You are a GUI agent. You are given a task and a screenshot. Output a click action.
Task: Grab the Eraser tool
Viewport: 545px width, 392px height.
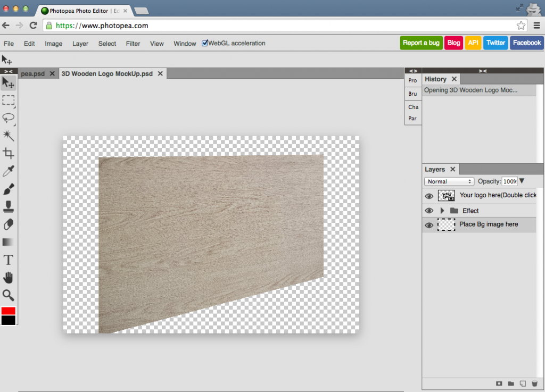click(8, 224)
